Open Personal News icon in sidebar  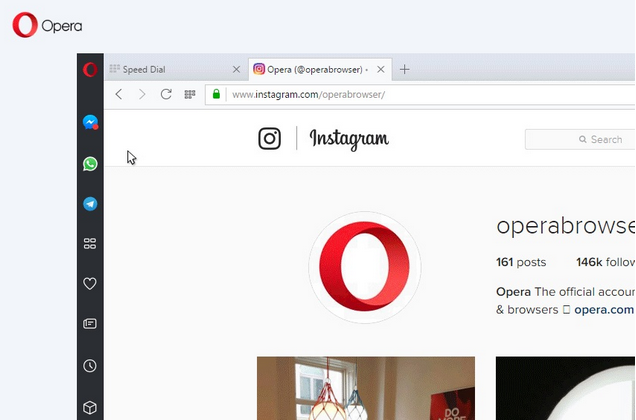point(90,323)
